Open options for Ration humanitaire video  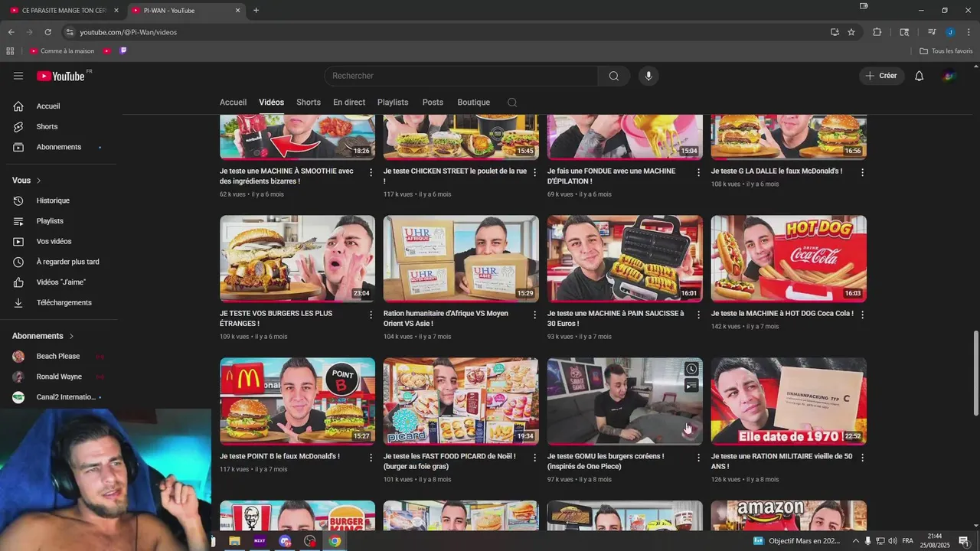coord(535,315)
